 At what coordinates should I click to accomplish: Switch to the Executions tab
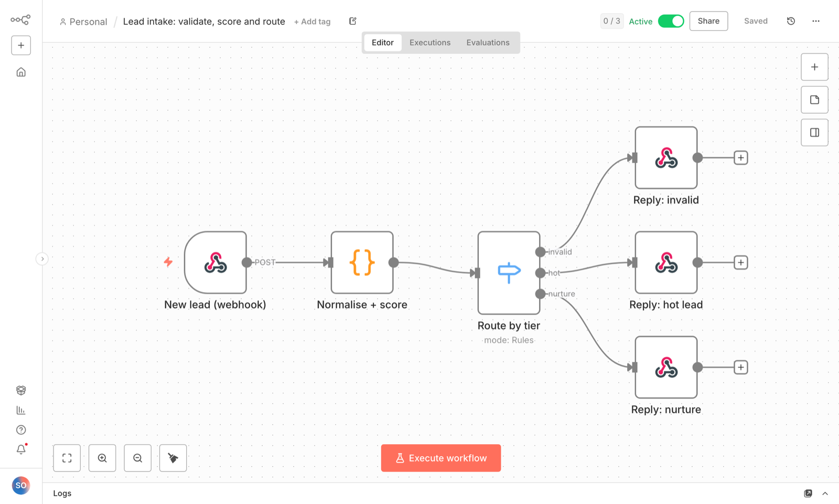pos(430,42)
